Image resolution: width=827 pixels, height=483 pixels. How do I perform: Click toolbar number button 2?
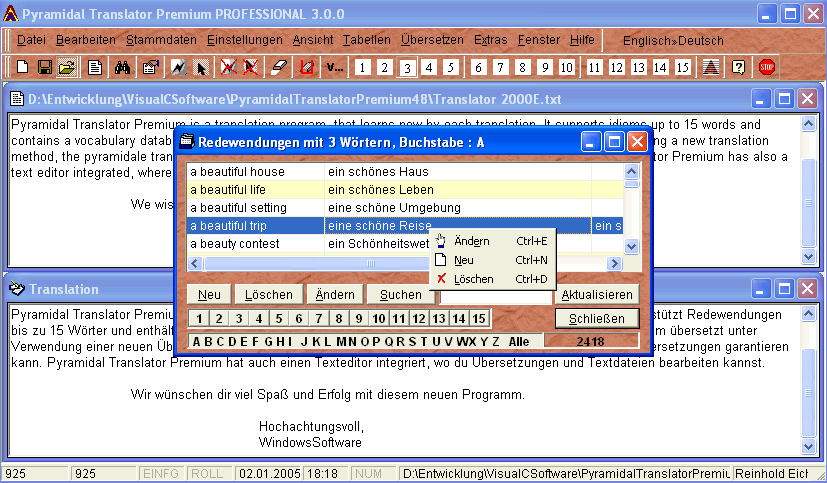384,67
